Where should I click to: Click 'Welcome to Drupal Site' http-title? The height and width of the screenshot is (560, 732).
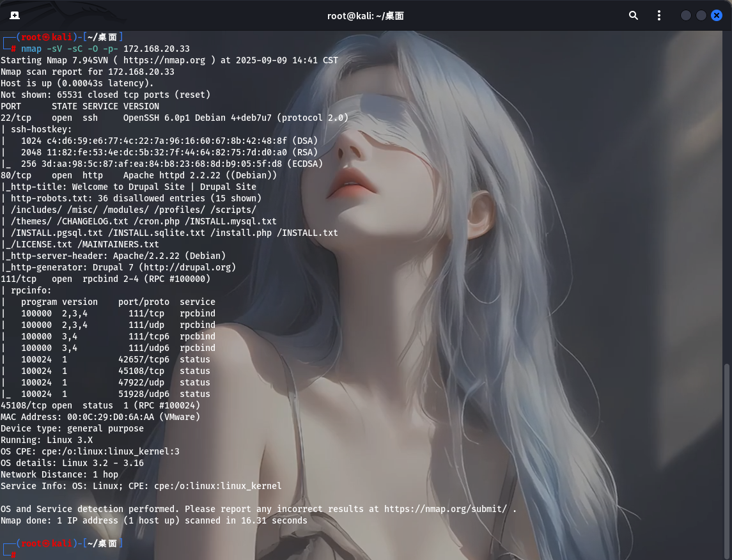[128, 187]
